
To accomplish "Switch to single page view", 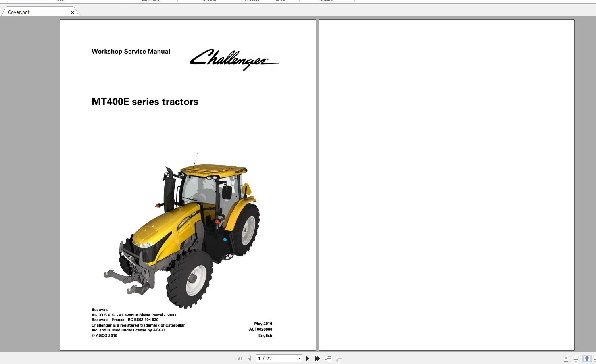I will 566,358.
